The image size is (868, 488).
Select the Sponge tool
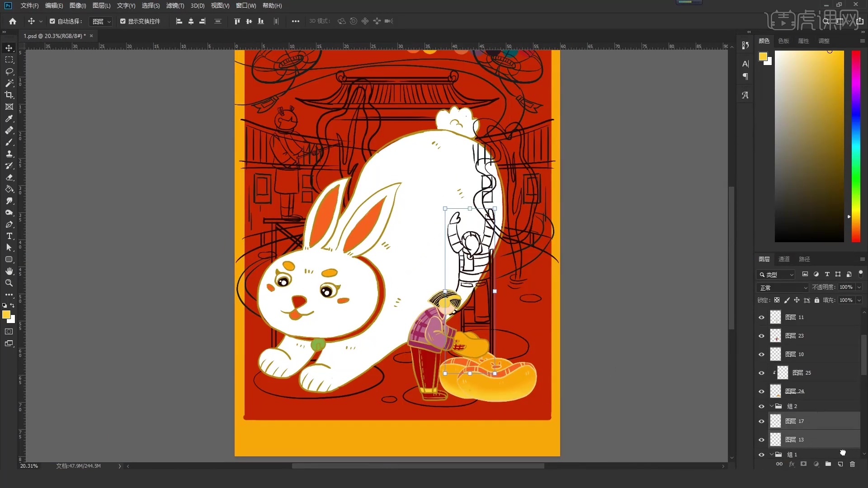(x=9, y=212)
